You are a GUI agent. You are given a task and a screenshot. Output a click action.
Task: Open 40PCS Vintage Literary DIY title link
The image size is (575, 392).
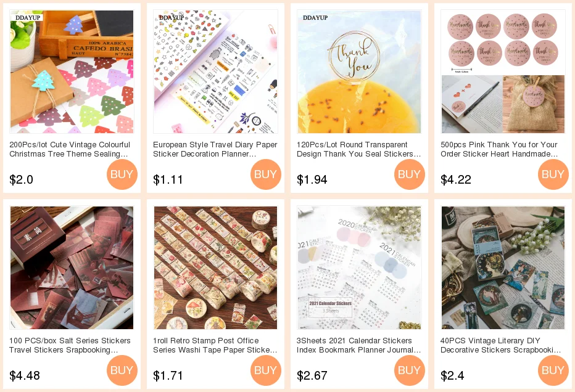coord(500,345)
